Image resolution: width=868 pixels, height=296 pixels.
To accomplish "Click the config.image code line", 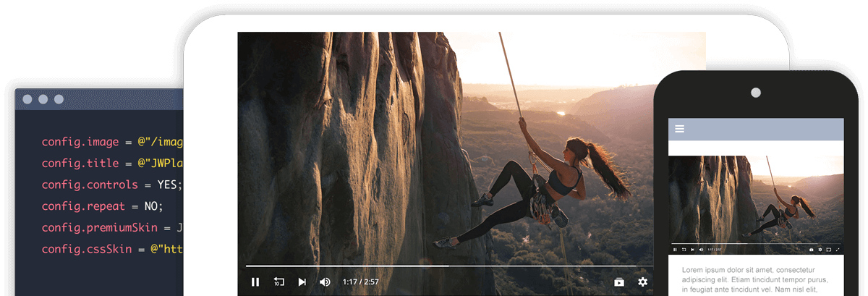I will pos(112,142).
